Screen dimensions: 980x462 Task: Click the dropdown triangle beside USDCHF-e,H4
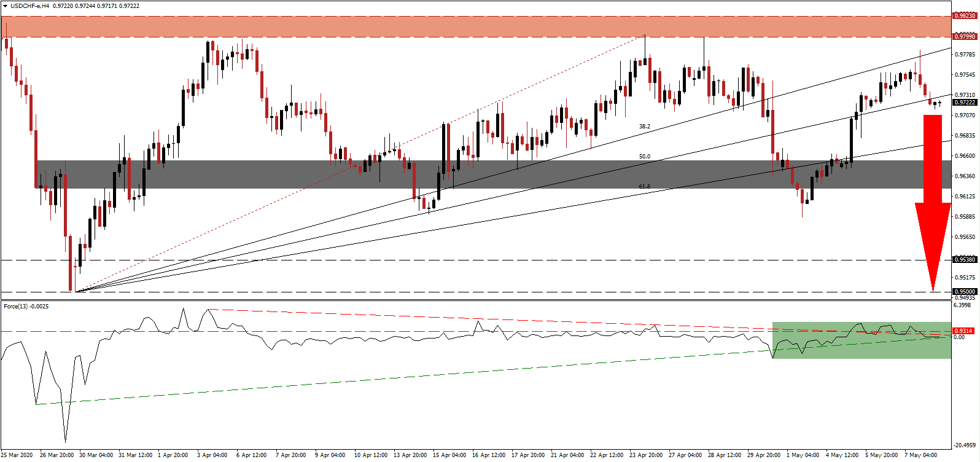[x=5, y=6]
